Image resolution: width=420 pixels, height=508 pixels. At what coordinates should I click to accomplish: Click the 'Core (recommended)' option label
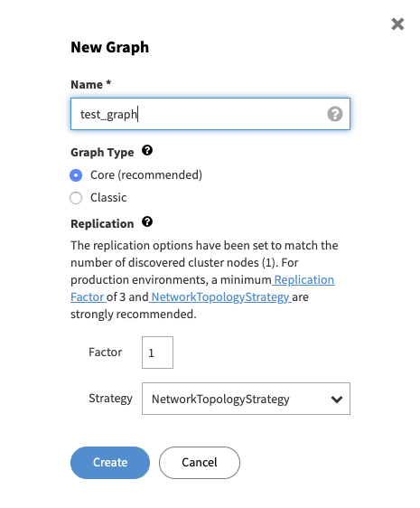(x=146, y=175)
